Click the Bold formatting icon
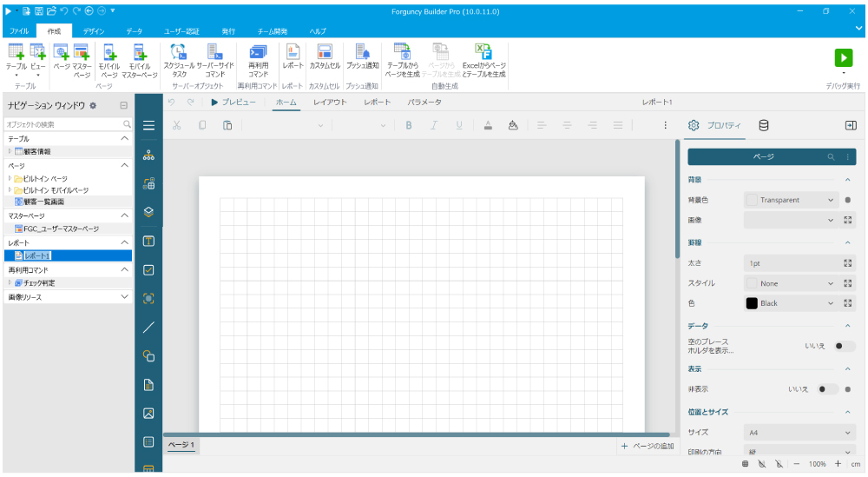Image resolution: width=868 pixels, height=477 pixels. pos(409,125)
